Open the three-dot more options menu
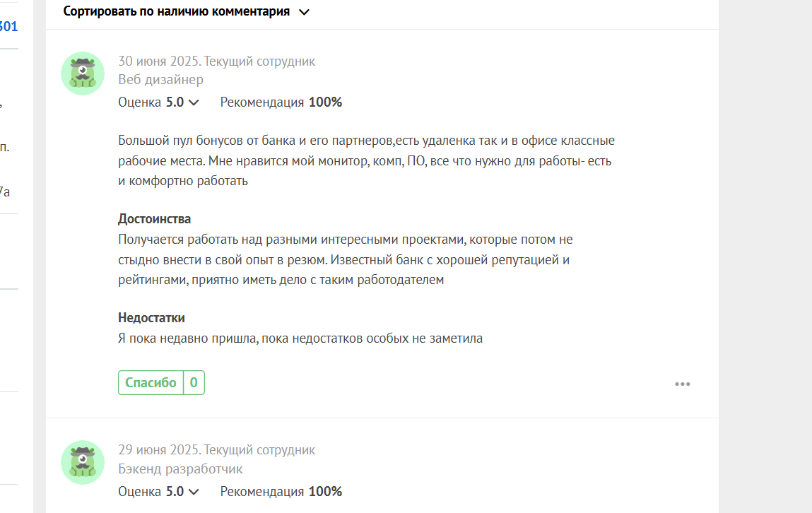The width and height of the screenshot is (812, 513). (x=683, y=384)
